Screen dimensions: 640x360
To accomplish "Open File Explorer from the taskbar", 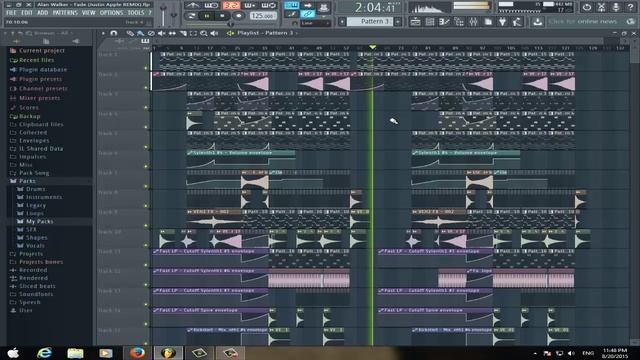I will [75, 353].
